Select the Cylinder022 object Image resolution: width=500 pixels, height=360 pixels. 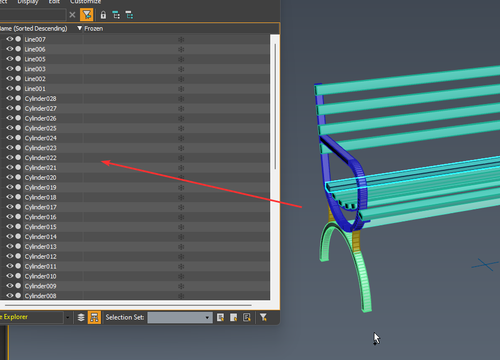click(40, 158)
